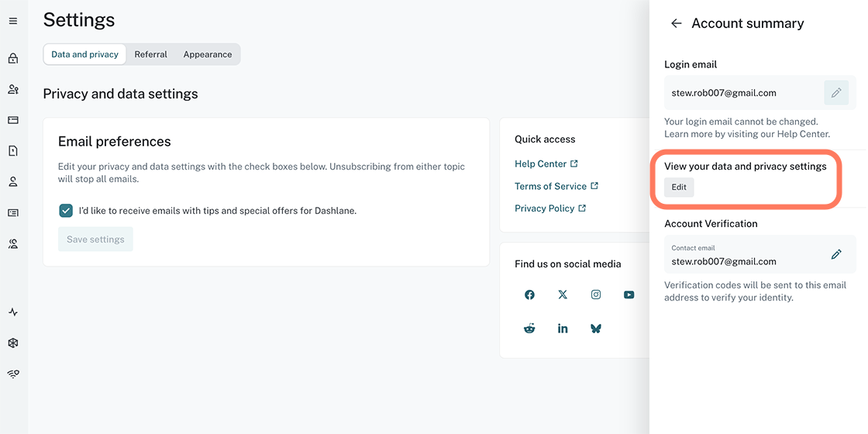Switch to the Appearance tab
The height and width of the screenshot is (434, 868).
click(x=208, y=54)
